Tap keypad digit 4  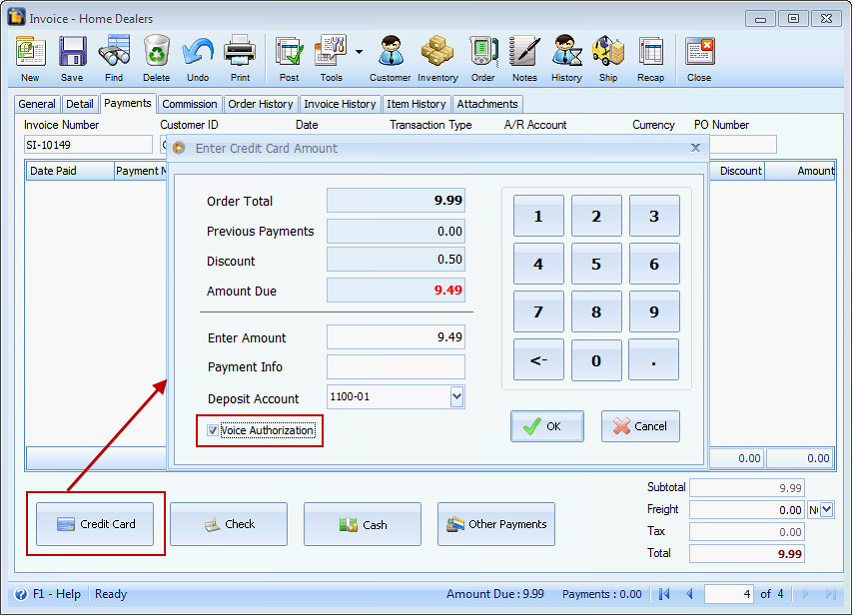click(x=539, y=264)
